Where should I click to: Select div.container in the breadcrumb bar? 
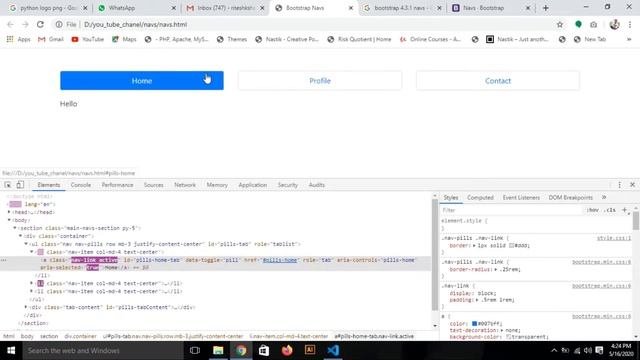tap(80, 336)
